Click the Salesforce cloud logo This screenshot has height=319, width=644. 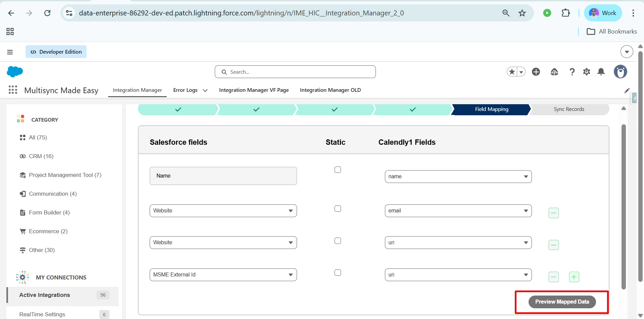pyautogui.click(x=15, y=71)
